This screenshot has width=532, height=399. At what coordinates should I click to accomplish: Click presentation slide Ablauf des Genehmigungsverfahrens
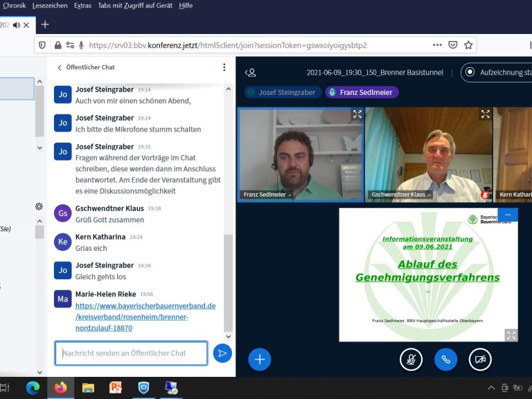coord(428,274)
